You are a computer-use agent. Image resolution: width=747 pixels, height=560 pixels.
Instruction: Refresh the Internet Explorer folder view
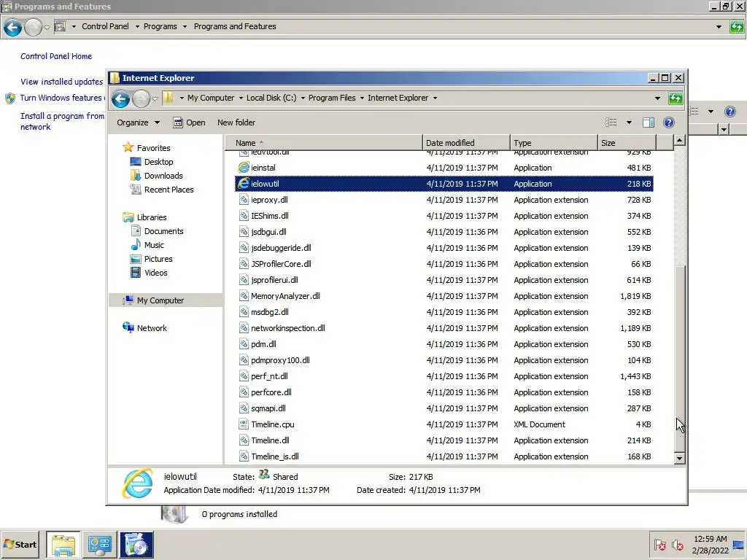click(676, 98)
